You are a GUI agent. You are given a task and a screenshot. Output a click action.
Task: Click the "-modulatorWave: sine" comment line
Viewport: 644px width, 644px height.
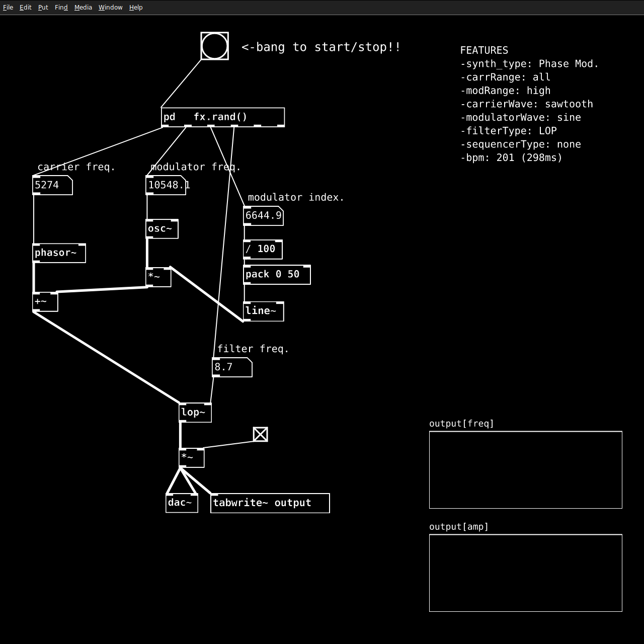click(520, 117)
